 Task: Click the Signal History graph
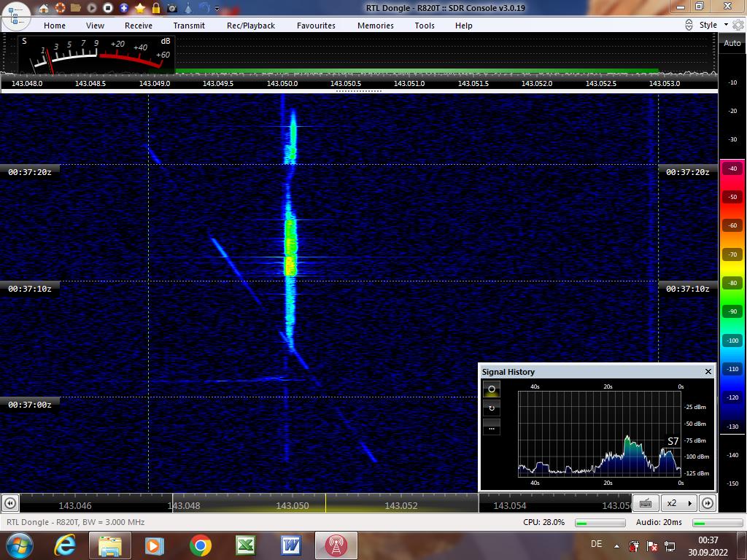600,434
